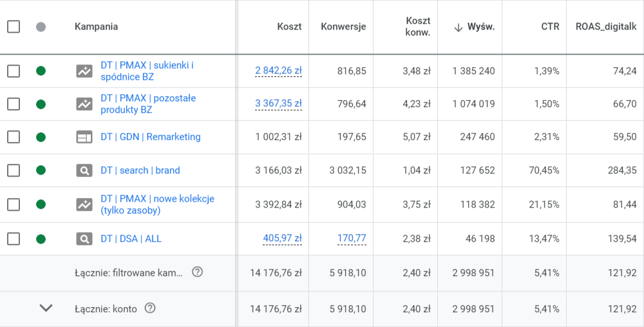Click the search campaign icon for search brand
This screenshot has width=644, height=327.
point(84,170)
